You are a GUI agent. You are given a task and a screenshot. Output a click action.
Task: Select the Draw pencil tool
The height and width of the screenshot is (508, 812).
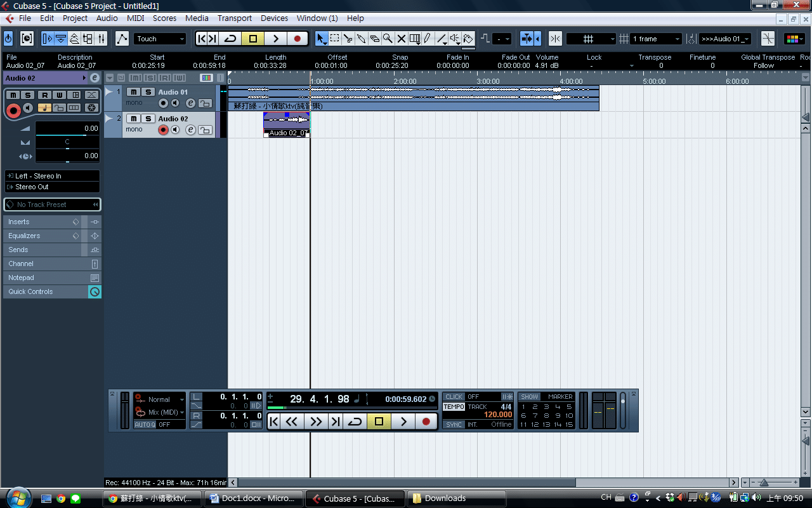pos(428,39)
